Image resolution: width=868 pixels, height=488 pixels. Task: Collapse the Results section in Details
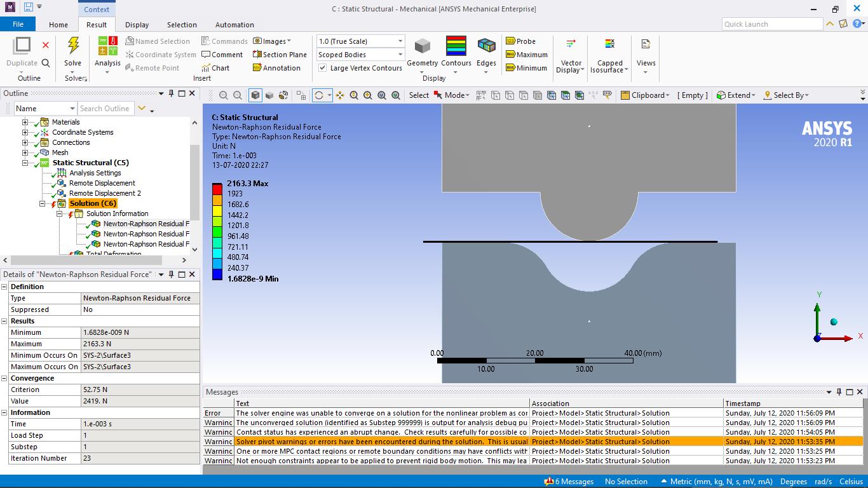(x=4, y=321)
